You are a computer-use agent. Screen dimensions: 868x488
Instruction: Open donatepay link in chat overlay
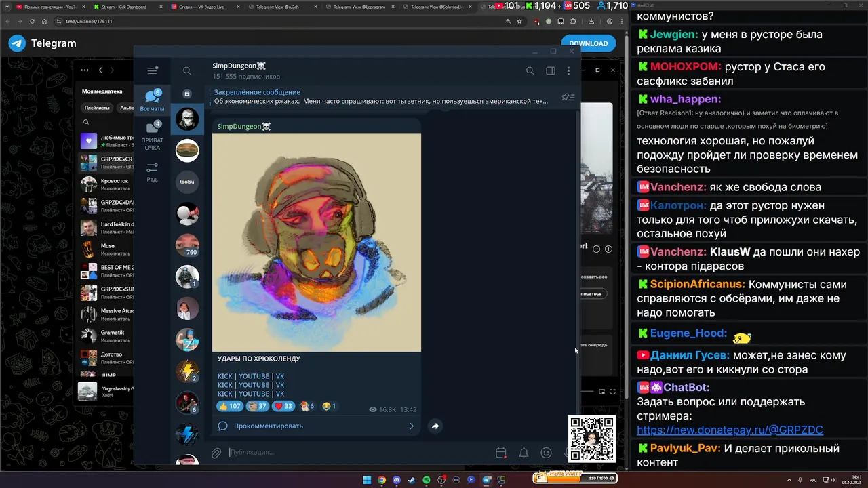point(730,430)
